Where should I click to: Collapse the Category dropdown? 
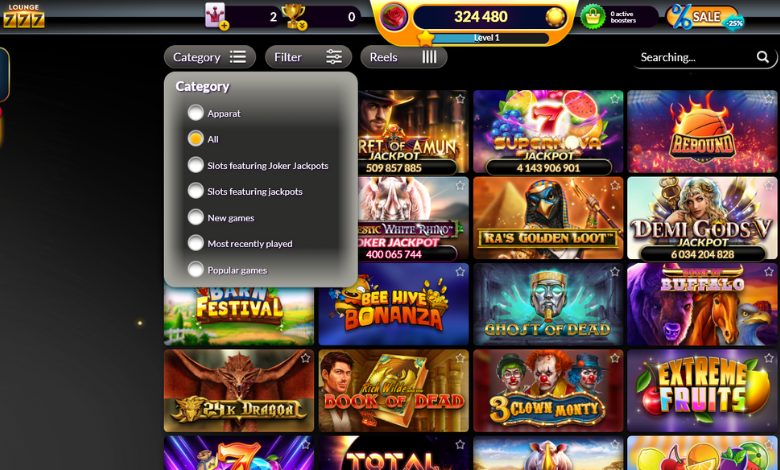(x=209, y=57)
